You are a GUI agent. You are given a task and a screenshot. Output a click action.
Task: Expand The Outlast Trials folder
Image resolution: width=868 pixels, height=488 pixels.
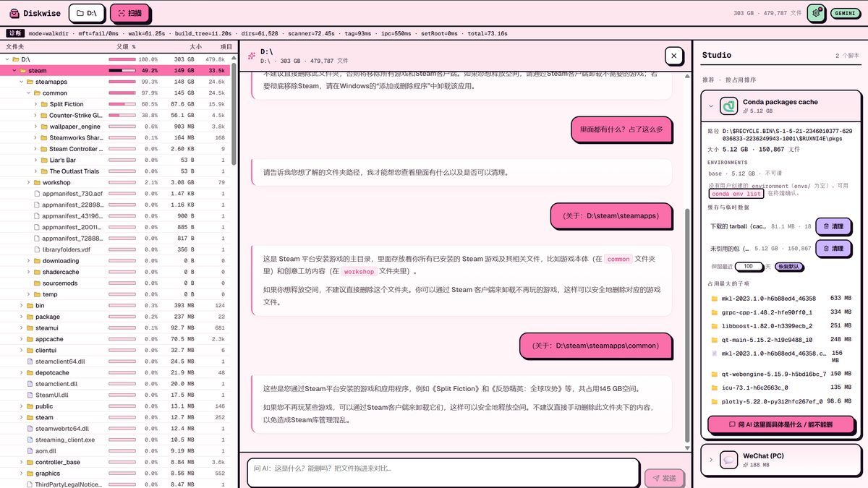coord(35,171)
